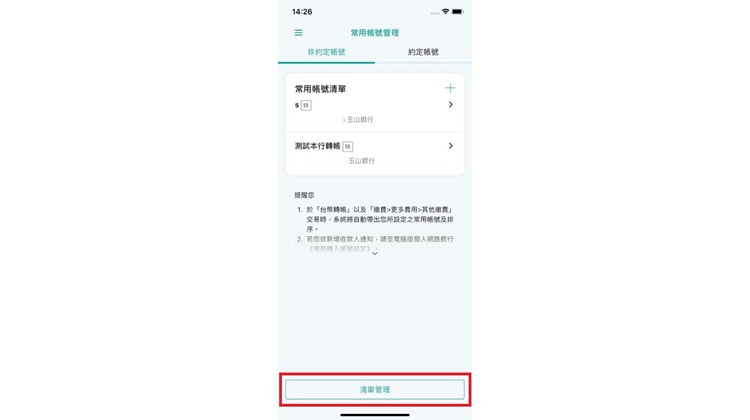This screenshot has width=750, height=420.
Task: Tap the 提醒您 reminder heading
Action: tap(304, 195)
